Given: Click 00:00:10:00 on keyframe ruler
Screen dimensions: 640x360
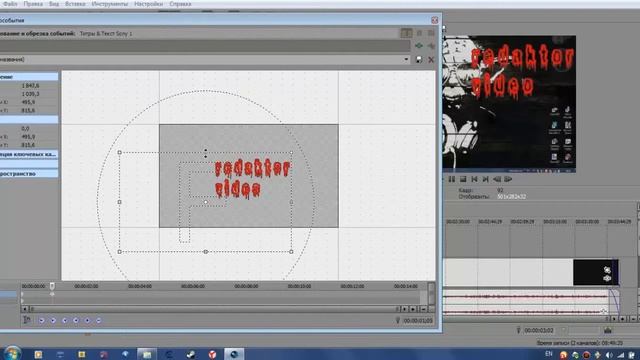Looking at the screenshot, I should 300,287.
